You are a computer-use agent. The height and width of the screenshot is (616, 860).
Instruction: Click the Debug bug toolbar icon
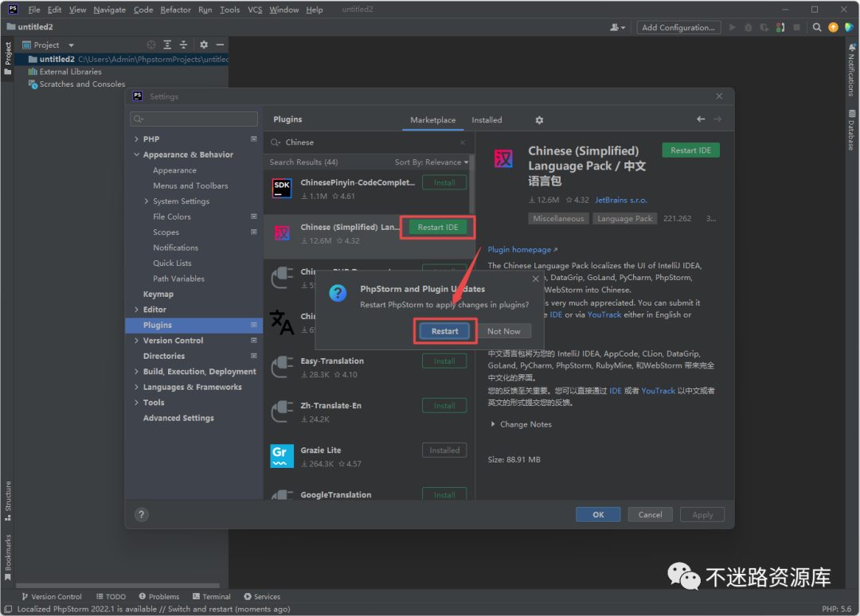click(x=748, y=27)
